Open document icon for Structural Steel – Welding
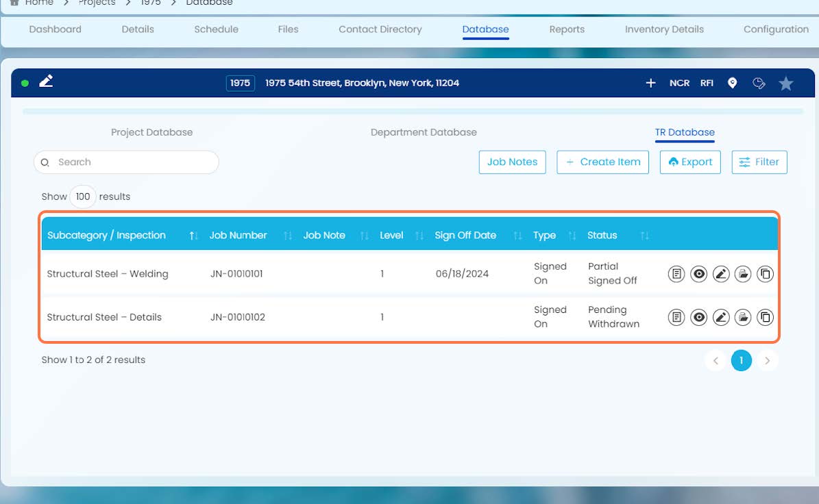Screen dimensions: 819x504 click(x=676, y=274)
